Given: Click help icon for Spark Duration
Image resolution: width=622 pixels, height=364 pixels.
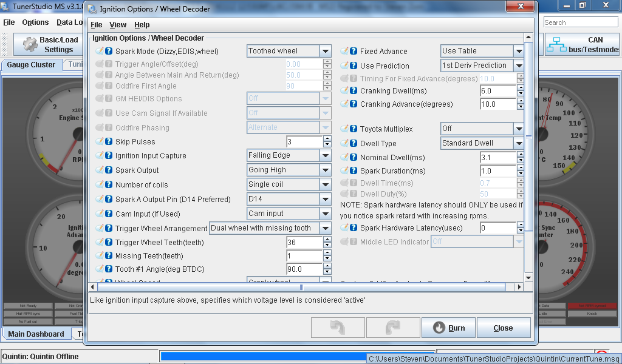Looking at the screenshot, I should 354,170.
